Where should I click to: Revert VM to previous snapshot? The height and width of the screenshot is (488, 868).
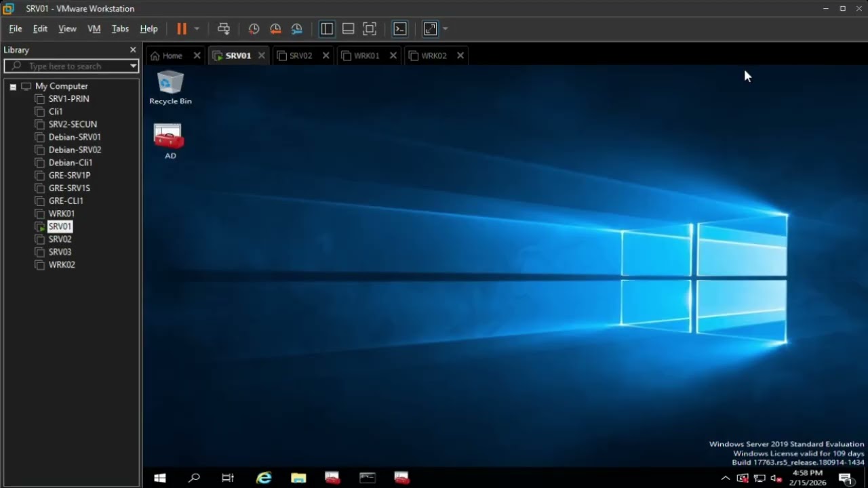275,29
